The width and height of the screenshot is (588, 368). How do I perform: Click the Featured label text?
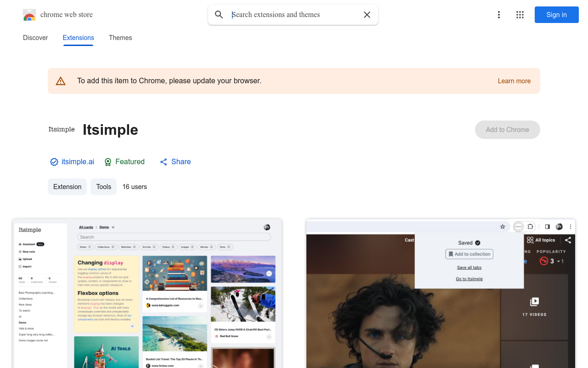click(x=130, y=162)
